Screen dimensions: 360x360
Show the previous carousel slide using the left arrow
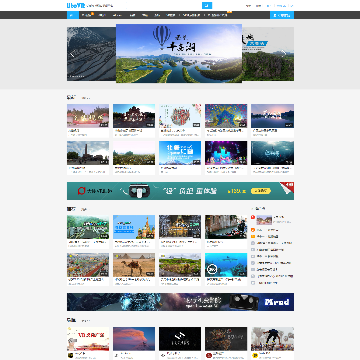click(72, 54)
